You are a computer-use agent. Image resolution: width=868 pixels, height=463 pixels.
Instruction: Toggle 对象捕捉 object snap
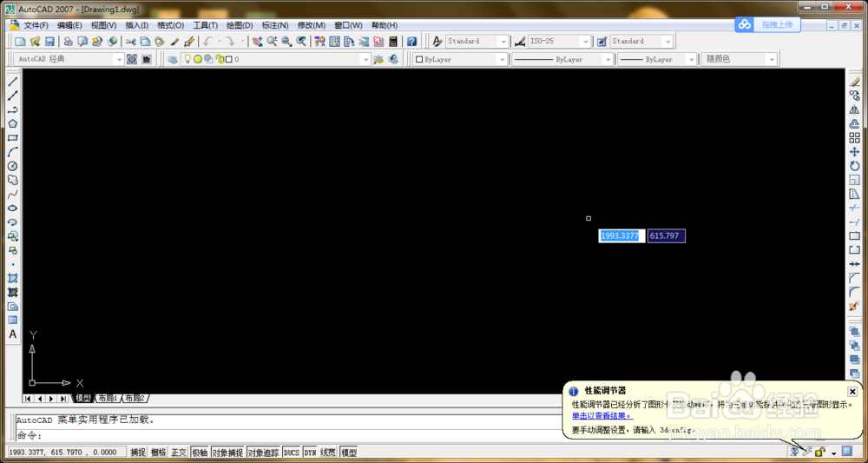pos(228,453)
